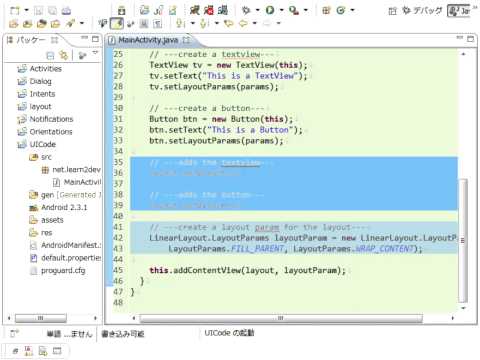Maximize the package explorer panel

click(x=95, y=39)
